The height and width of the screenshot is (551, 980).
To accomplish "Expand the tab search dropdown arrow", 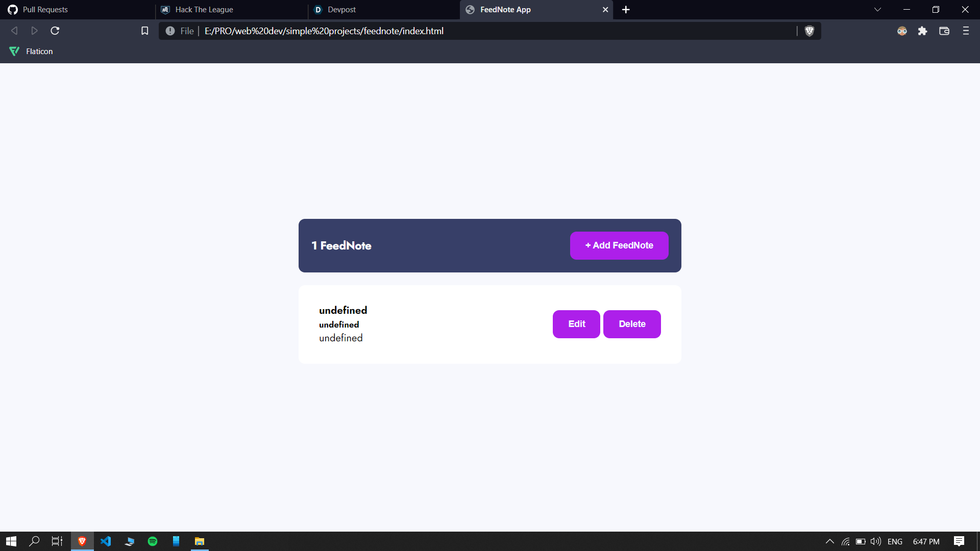I will point(877,10).
